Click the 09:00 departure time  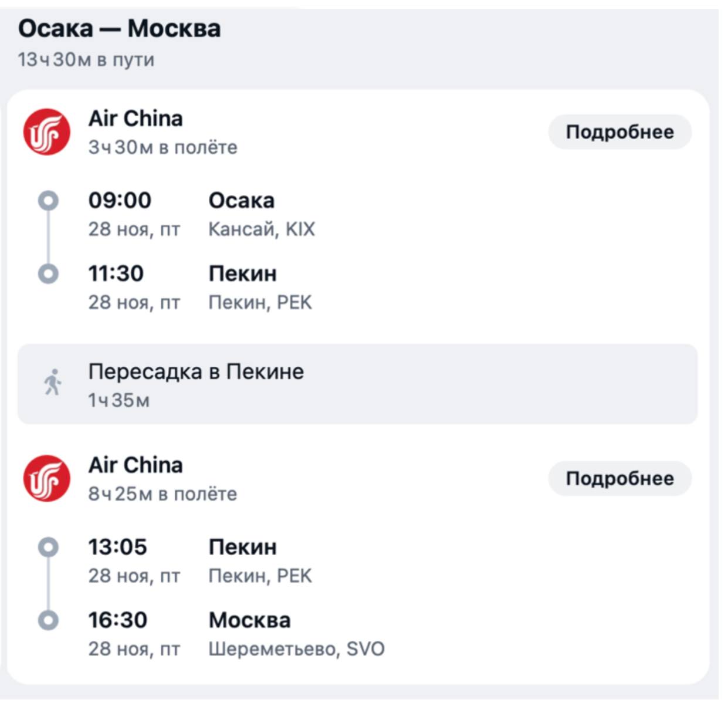[120, 201]
